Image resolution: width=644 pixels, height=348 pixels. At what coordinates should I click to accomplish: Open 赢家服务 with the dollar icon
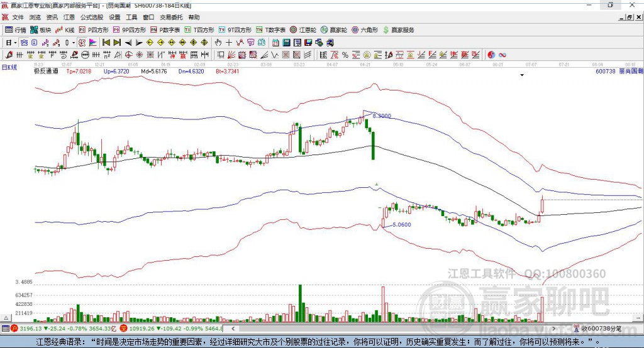[x=398, y=30]
